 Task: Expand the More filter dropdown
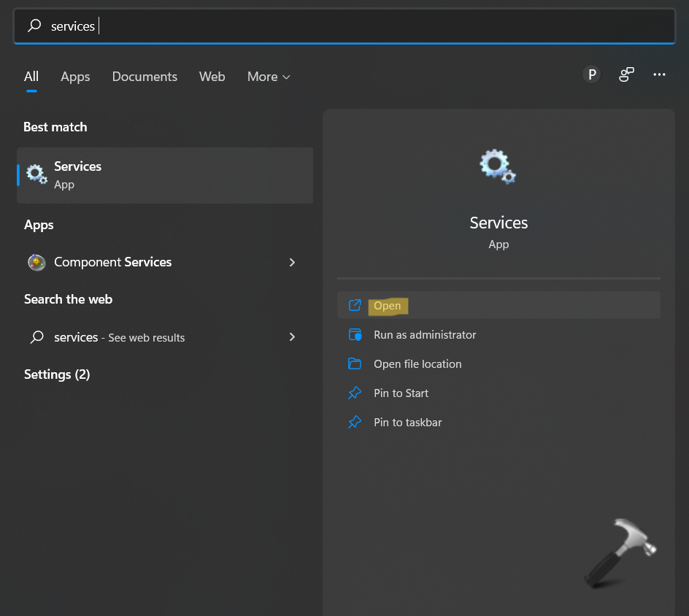coord(269,77)
